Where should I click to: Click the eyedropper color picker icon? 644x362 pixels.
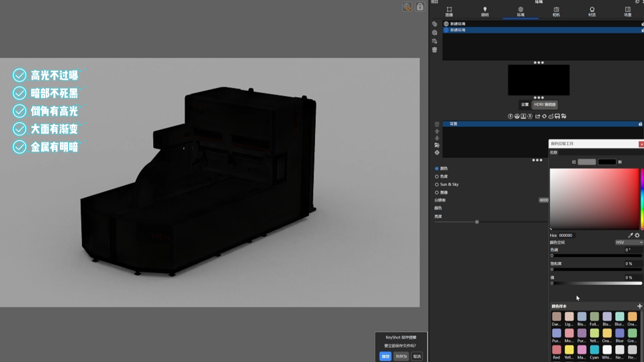[630, 235]
